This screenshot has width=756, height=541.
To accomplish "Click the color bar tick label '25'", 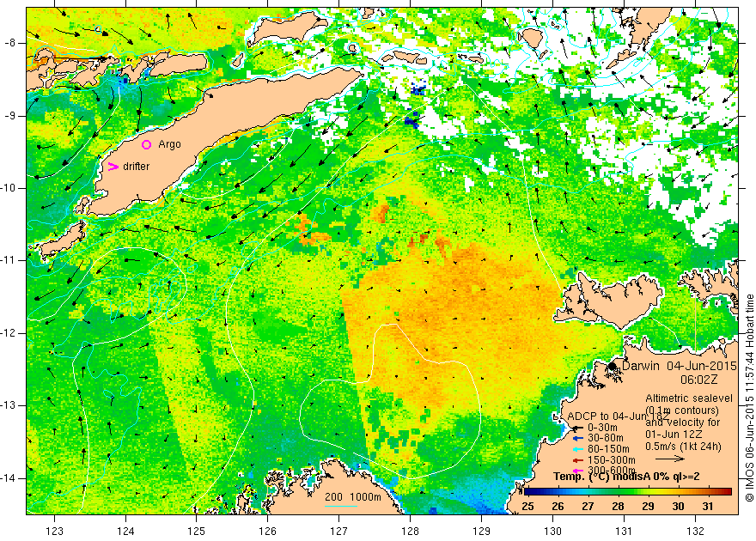I will 527,507.
